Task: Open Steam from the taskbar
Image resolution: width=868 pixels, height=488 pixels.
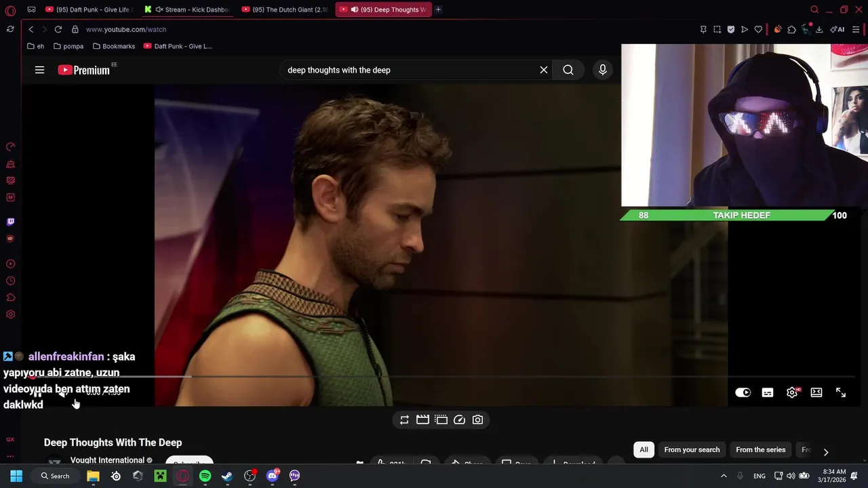Action: point(227,476)
